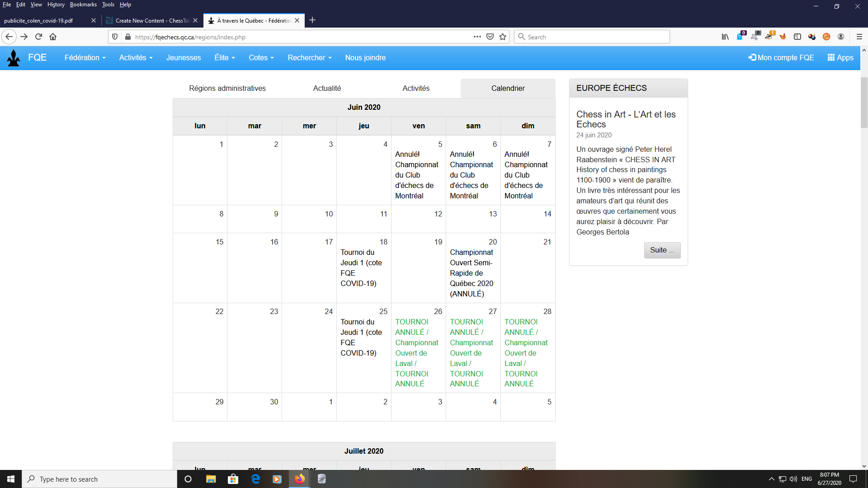Click the FQE chess knight logo
The height and width of the screenshot is (488, 868).
[14, 58]
